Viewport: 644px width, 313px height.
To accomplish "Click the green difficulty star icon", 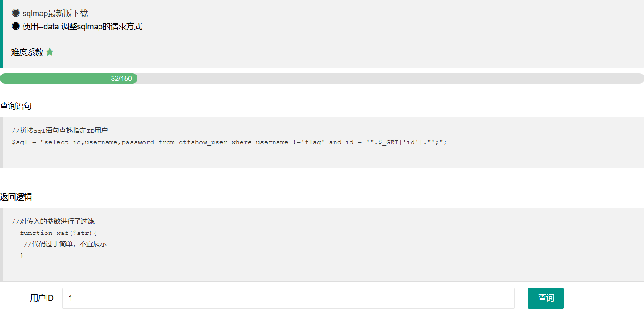I will pyautogui.click(x=50, y=52).
